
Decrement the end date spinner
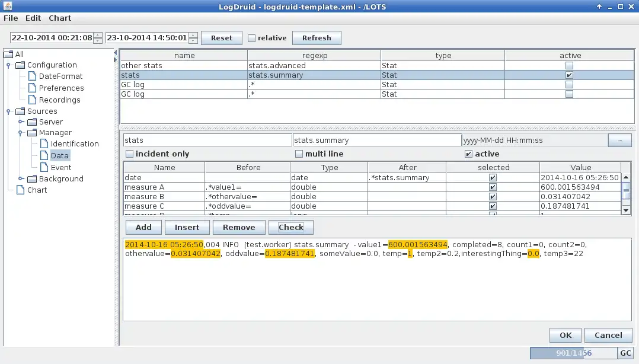(x=194, y=41)
